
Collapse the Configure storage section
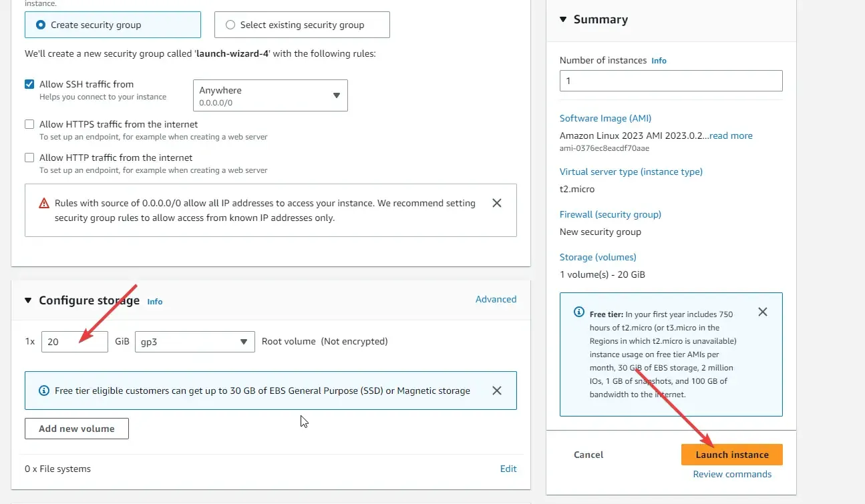28,300
